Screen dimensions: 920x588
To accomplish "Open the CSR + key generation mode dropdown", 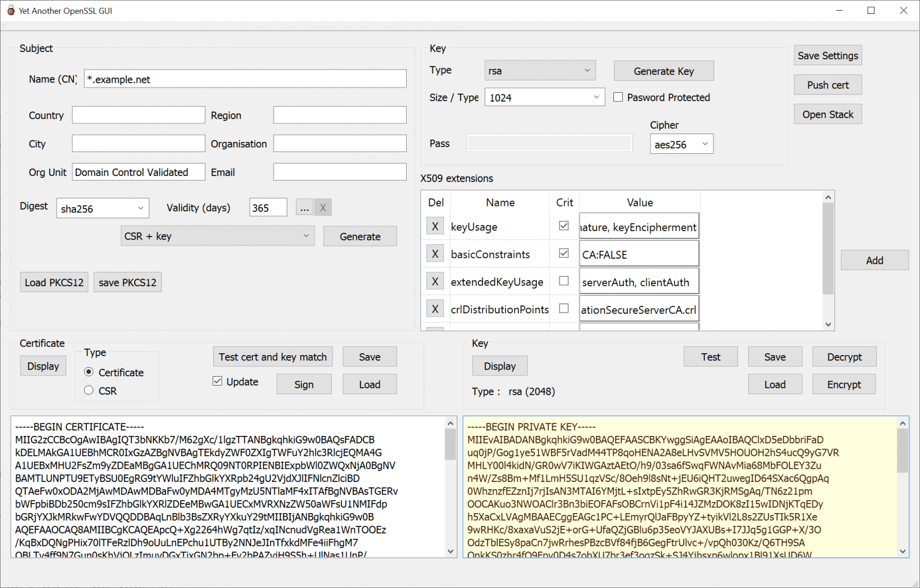I will (x=217, y=236).
